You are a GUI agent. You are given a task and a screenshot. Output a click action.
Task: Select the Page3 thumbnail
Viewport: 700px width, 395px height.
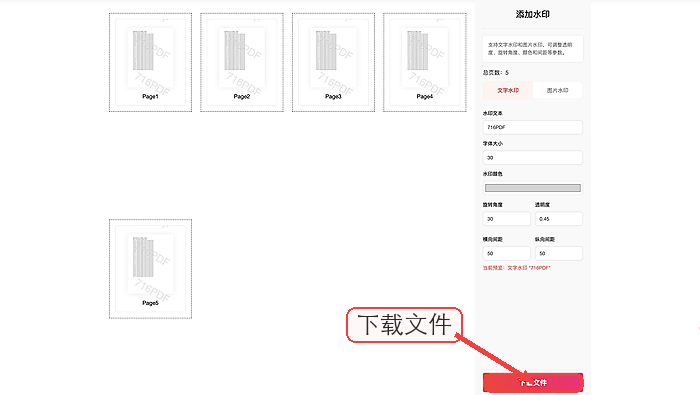pyautogui.click(x=333, y=62)
